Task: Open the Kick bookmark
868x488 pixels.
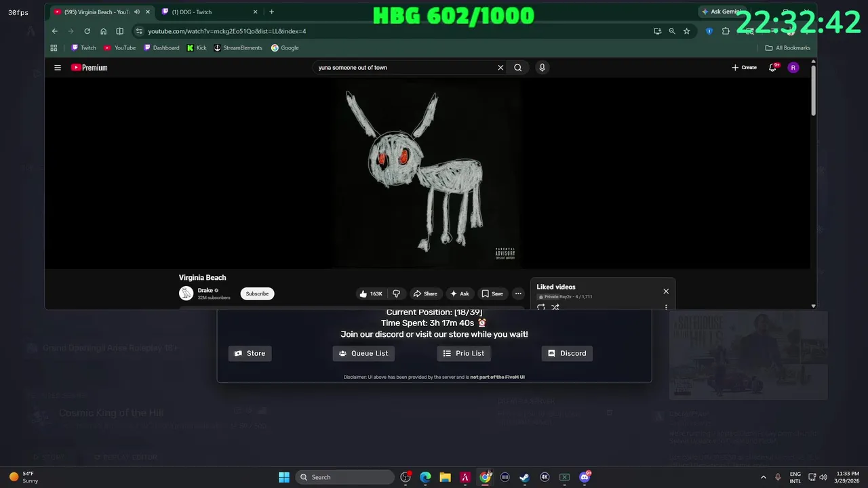Action: 197,48
